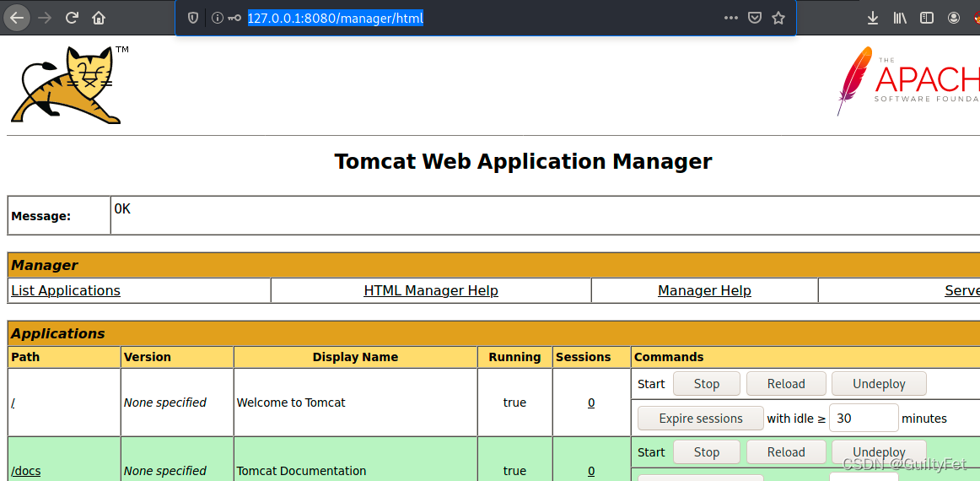The width and height of the screenshot is (980, 481).
Task: Open the downloads arrow icon
Action: (x=873, y=18)
